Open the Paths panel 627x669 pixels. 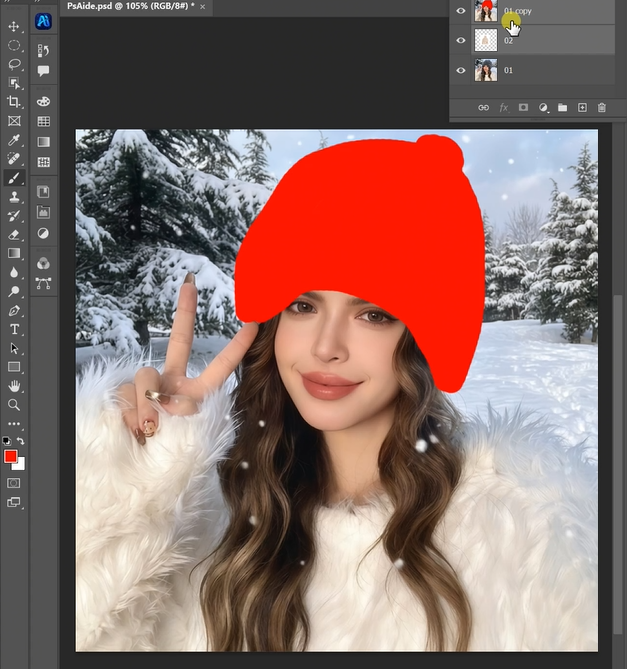tap(43, 283)
